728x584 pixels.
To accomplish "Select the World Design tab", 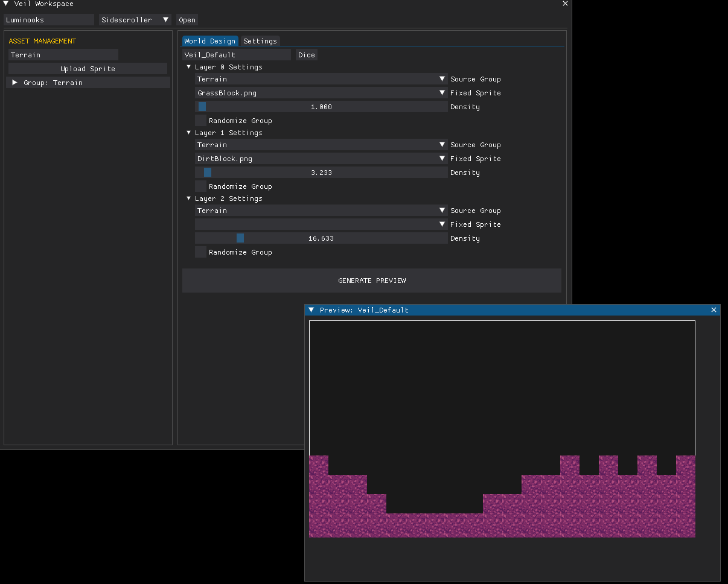I will tap(210, 41).
